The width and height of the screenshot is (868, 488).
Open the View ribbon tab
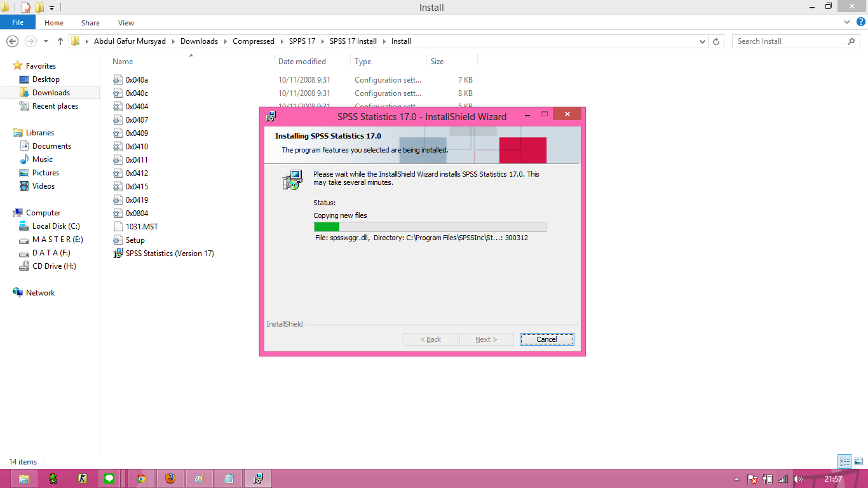126,22
